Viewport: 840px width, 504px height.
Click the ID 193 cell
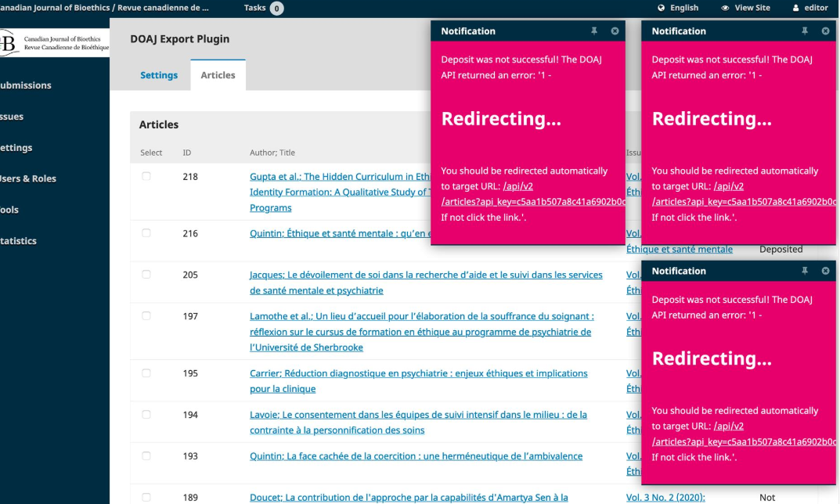[190, 456]
